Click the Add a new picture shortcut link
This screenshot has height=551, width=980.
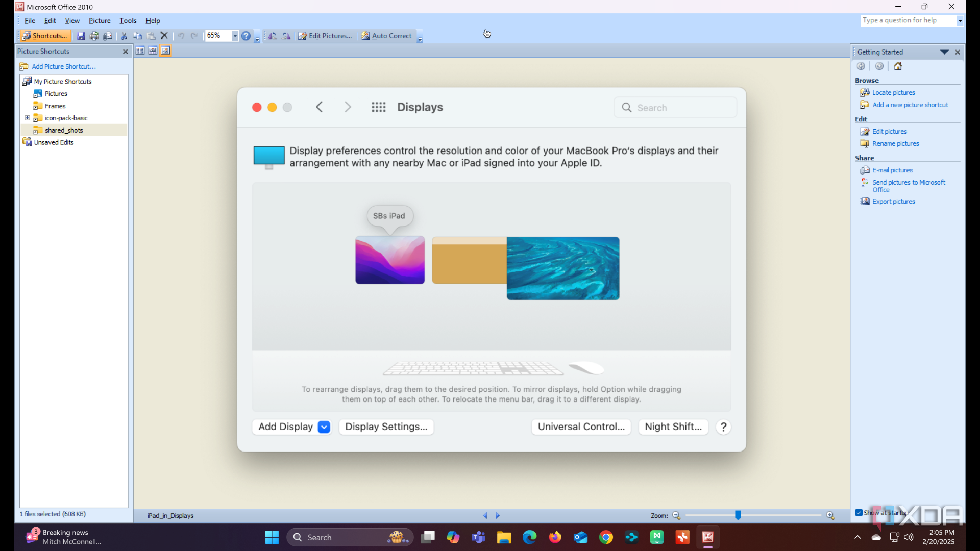coord(910,105)
